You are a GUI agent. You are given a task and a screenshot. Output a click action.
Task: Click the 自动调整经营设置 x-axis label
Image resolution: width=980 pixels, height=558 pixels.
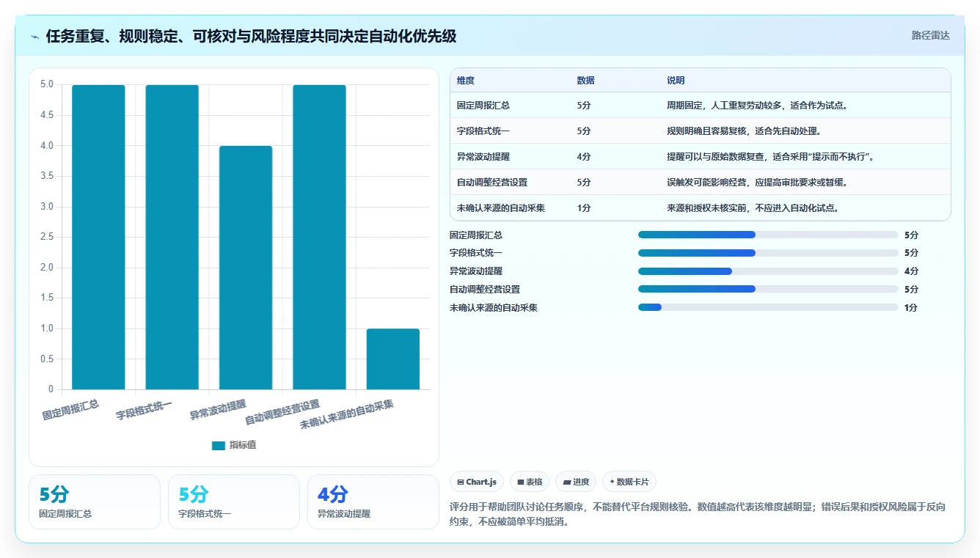[282, 413]
